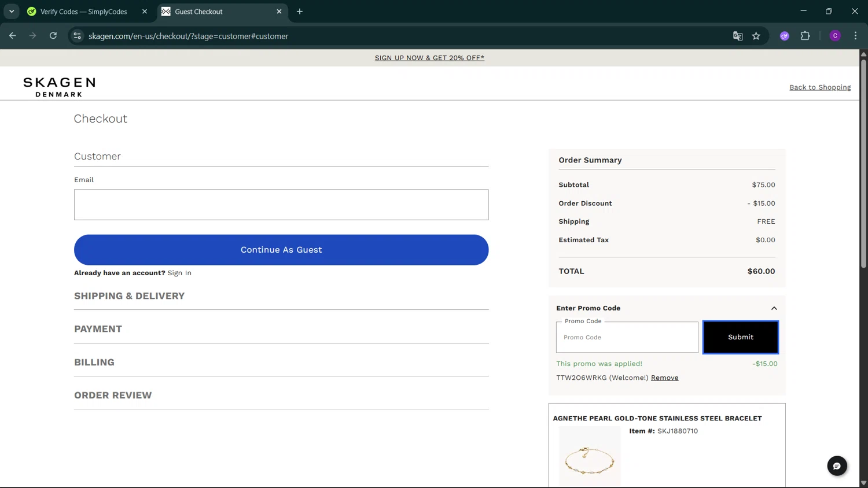Image resolution: width=868 pixels, height=488 pixels.
Task: Reload the current page
Action: (x=53, y=36)
